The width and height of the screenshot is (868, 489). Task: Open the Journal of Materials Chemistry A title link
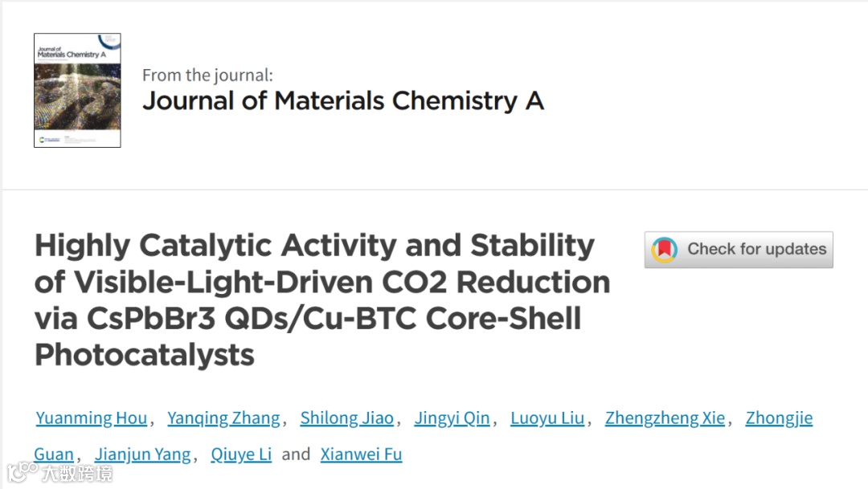[343, 101]
